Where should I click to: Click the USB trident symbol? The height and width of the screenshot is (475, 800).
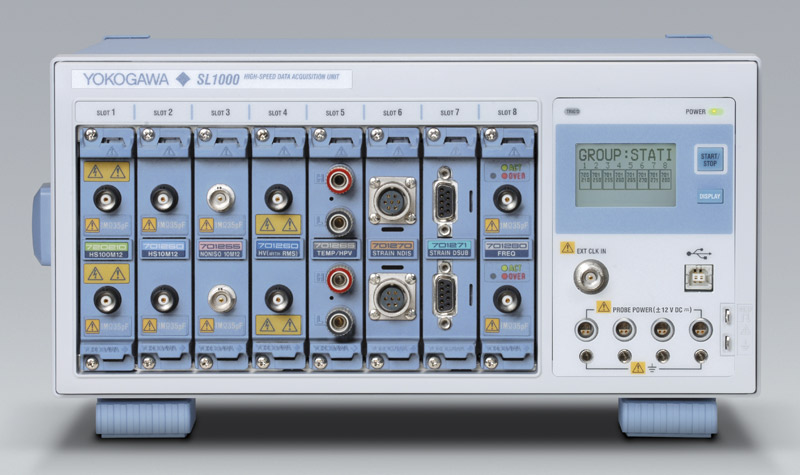[698, 253]
